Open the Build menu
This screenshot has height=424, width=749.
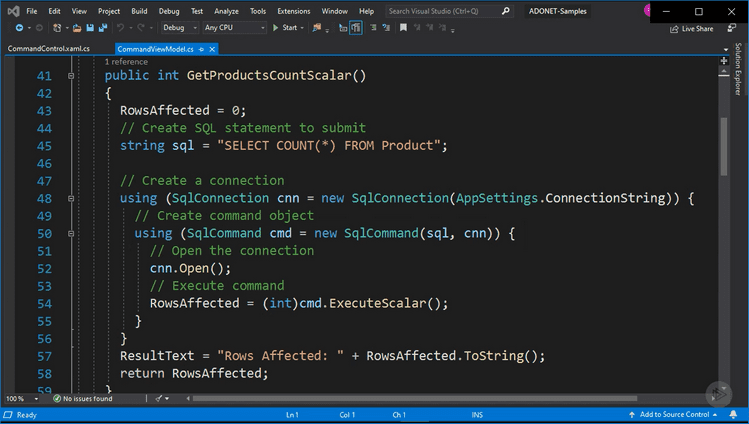point(139,11)
